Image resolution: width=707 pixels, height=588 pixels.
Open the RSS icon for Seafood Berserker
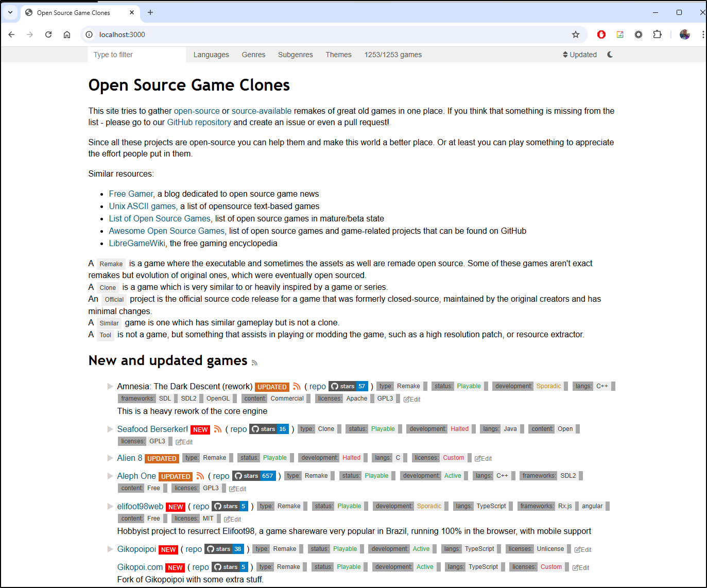(x=218, y=429)
